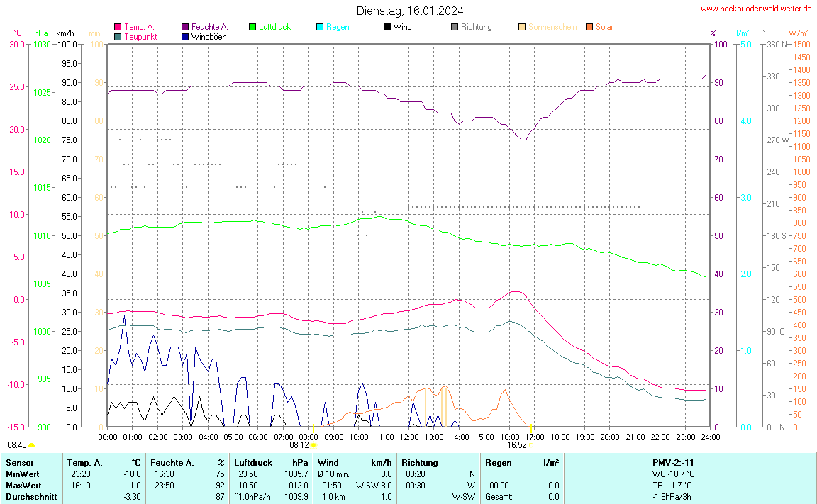Click the sunset icon beside 16:52
Screen dimensions: 817x504
530,445
